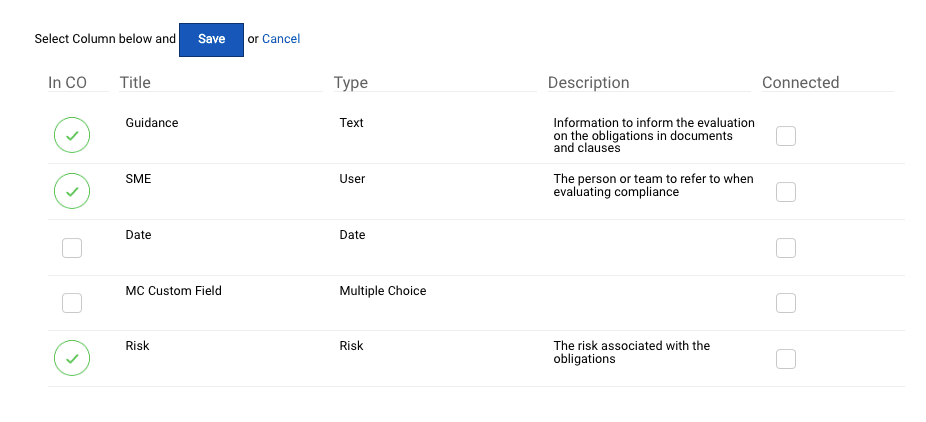Click the Type column header
The image size is (926, 422).
pos(351,83)
